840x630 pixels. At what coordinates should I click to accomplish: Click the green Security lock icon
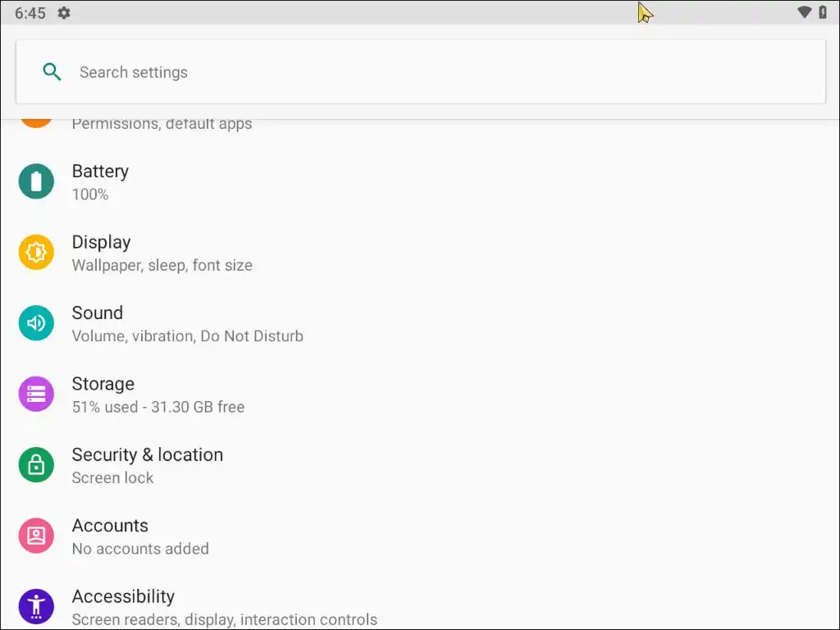(36, 465)
